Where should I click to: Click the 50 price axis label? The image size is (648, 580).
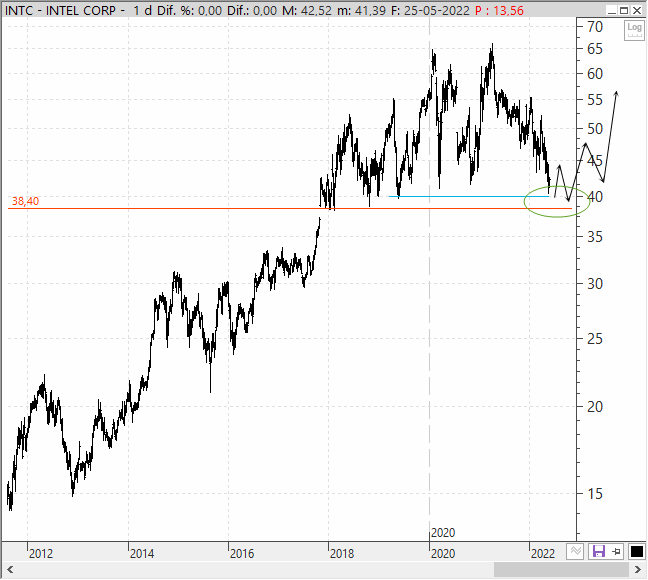click(x=595, y=129)
